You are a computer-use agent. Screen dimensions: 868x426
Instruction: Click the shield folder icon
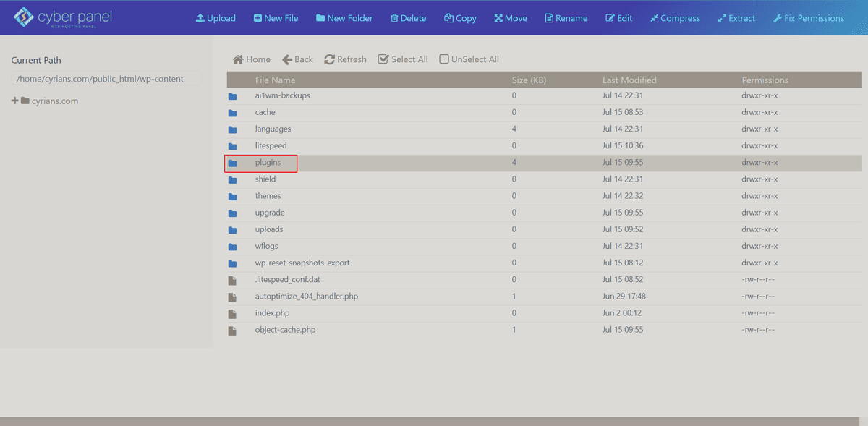pyautogui.click(x=232, y=179)
